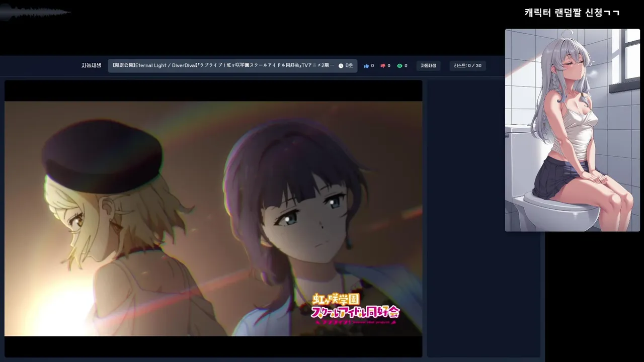Click the 자동재생 button next to view count

pyautogui.click(x=428, y=66)
